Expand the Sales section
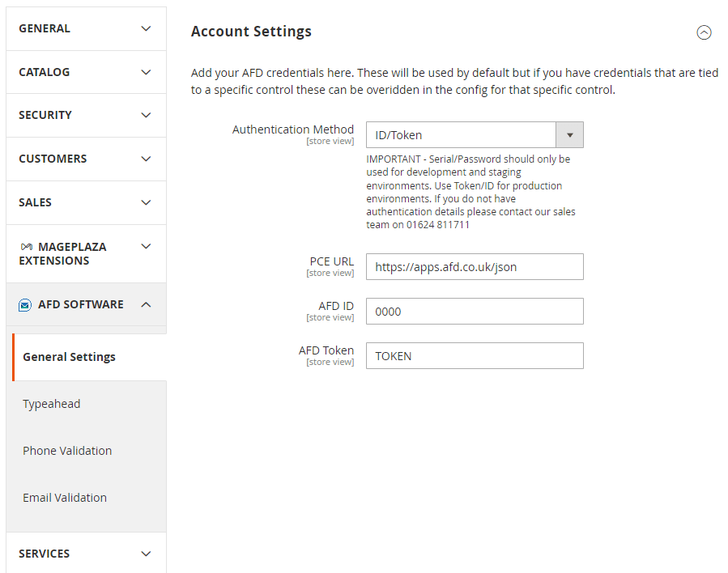 (x=86, y=203)
